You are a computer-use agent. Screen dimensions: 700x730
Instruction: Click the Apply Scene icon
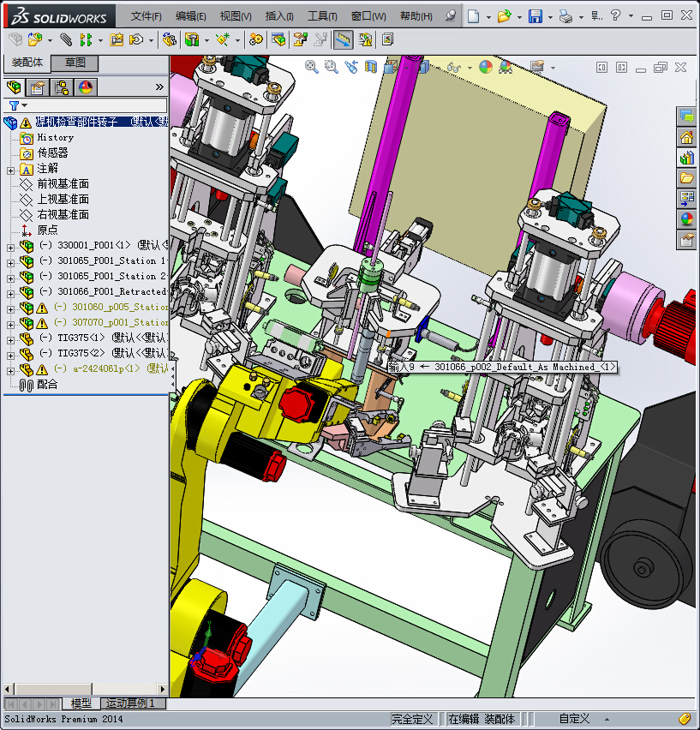pos(506,68)
